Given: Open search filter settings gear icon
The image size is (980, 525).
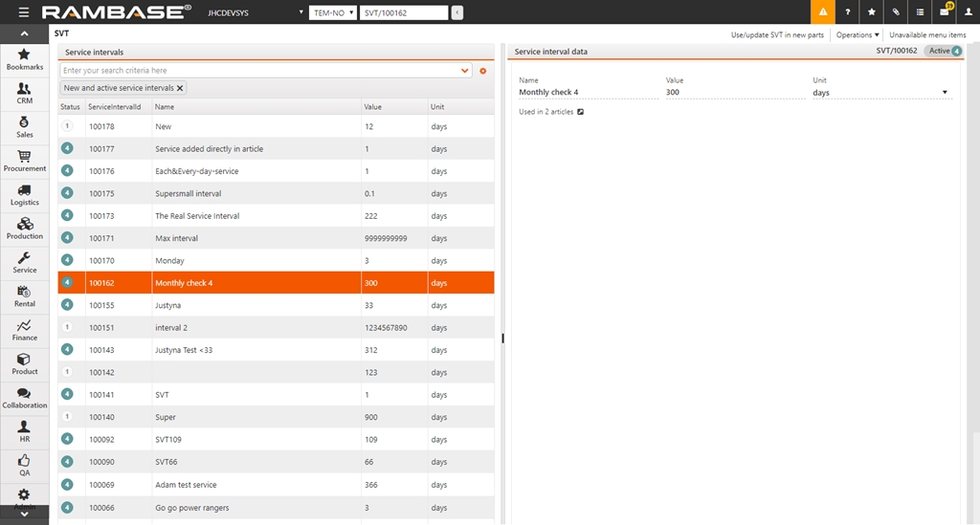Looking at the screenshot, I should pos(483,71).
